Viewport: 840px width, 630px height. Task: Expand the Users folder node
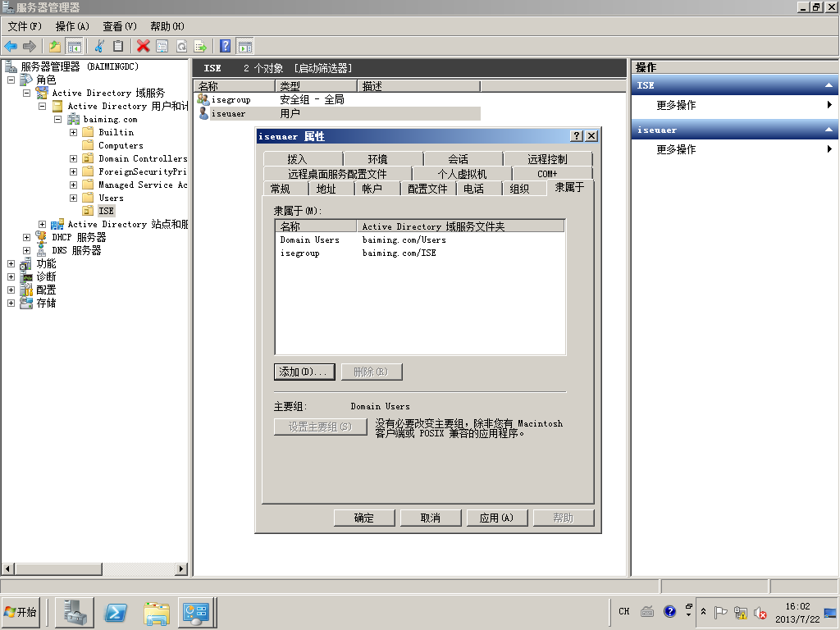pyautogui.click(x=73, y=198)
